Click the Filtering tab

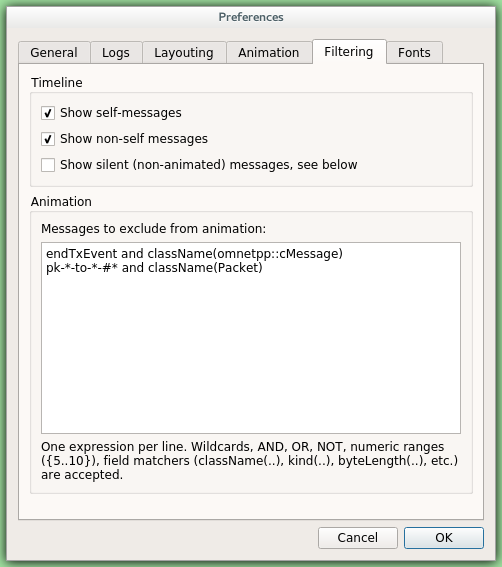349,52
